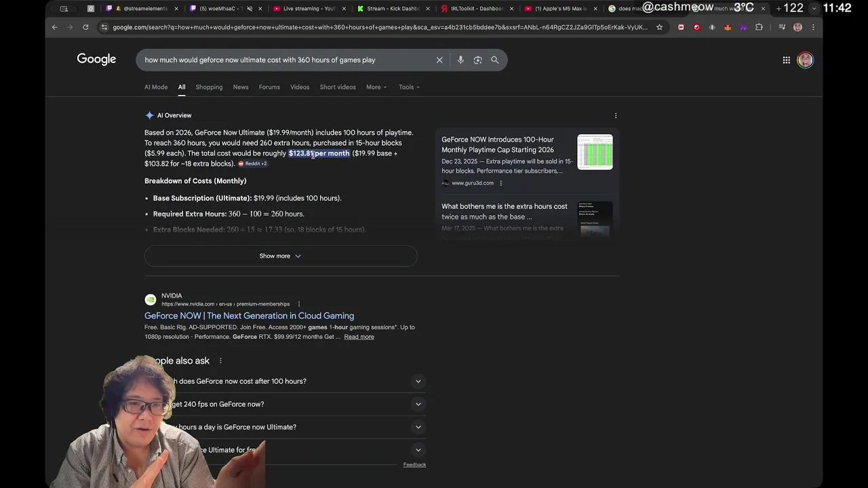Switch to AI Mode tab

click(x=156, y=87)
